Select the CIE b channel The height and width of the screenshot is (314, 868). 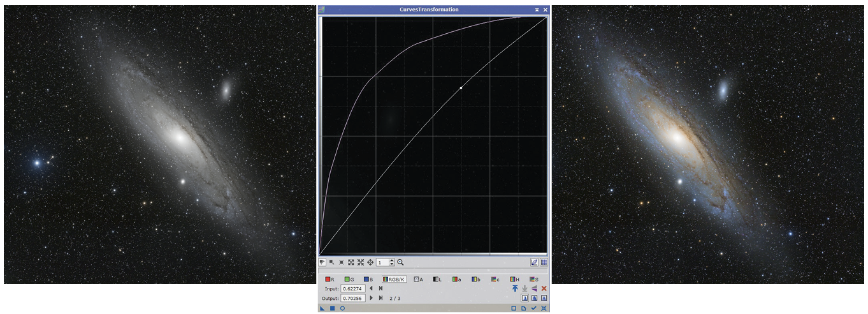(x=475, y=280)
